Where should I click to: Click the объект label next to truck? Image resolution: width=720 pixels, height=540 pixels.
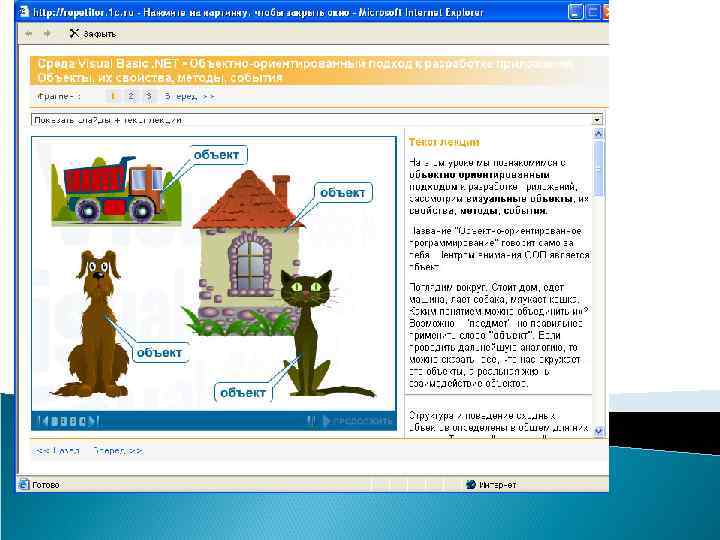pos(217,155)
